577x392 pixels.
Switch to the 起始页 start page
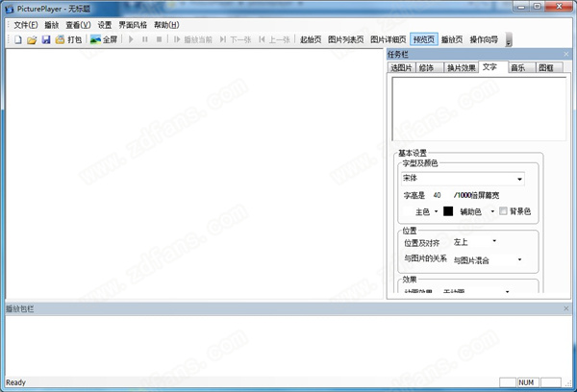pos(311,39)
